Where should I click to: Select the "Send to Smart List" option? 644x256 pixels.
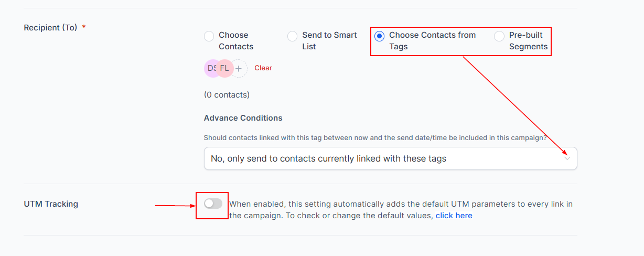click(293, 36)
